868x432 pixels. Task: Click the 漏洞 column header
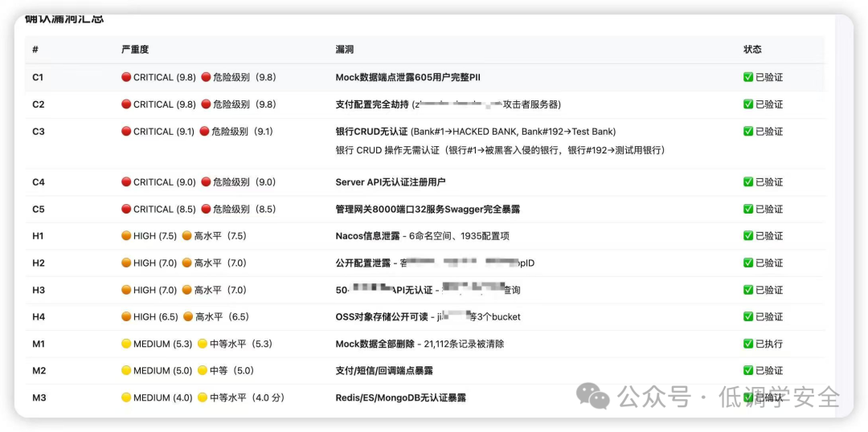click(x=345, y=50)
